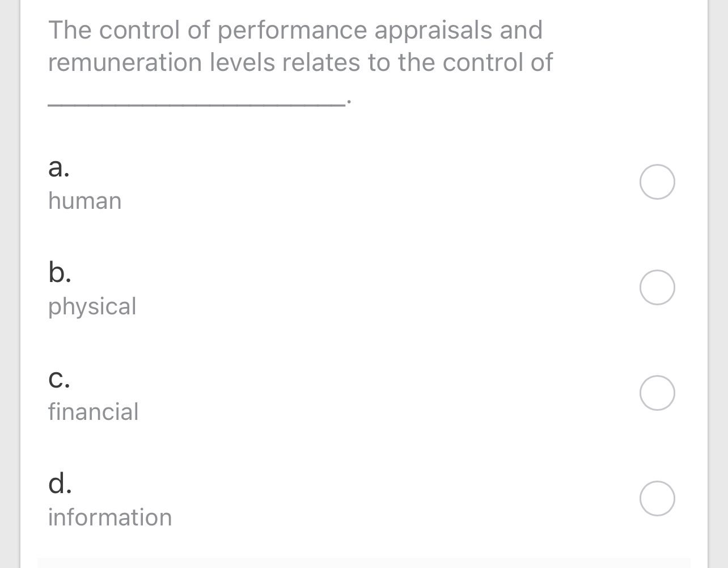Click the radio button beside 'information'
Screen dimensions: 728x568
[657, 498]
